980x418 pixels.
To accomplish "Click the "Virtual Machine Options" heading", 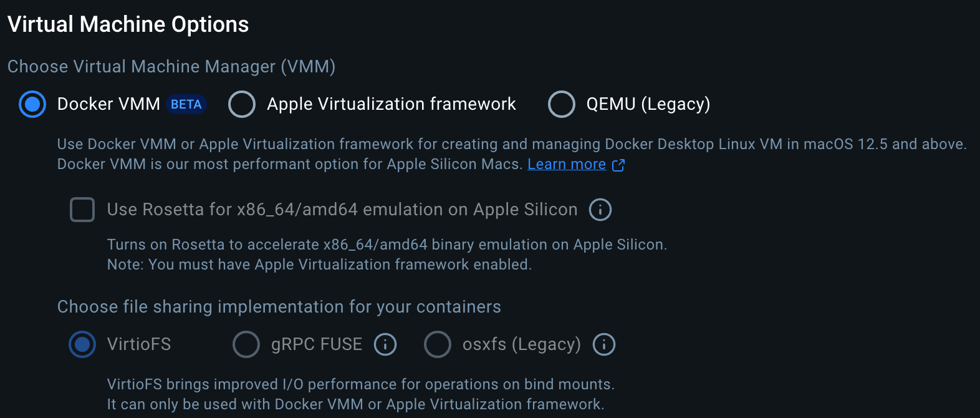I will tap(128, 24).
